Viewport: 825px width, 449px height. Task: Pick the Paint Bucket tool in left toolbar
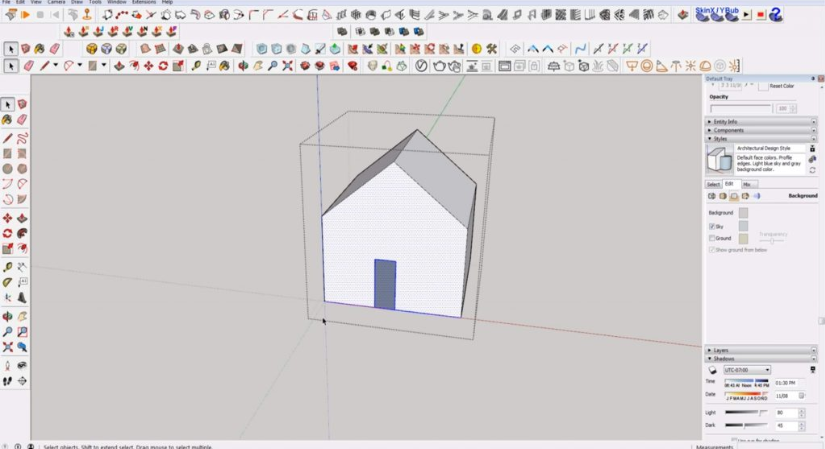[7, 120]
